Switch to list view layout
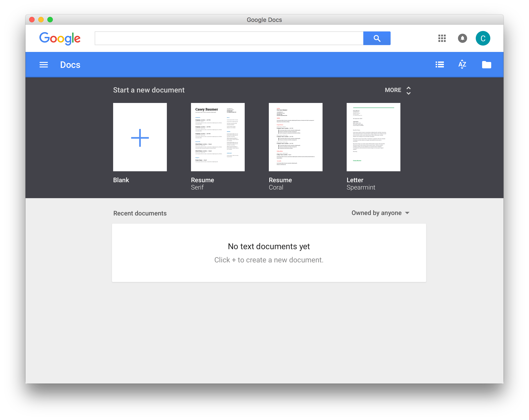Image resolution: width=529 pixels, height=420 pixels. tap(440, 64)
